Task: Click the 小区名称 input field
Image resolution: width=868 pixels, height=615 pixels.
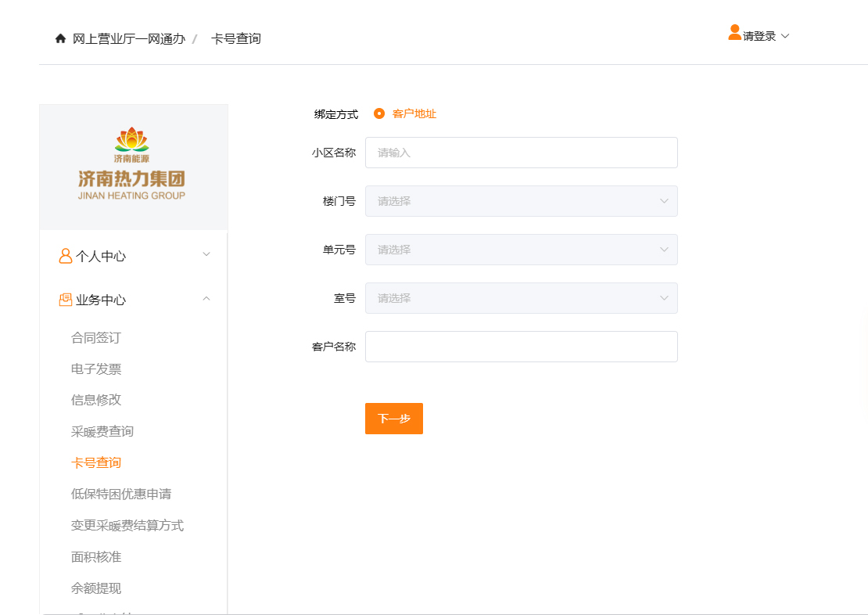Action: [522, 153]
